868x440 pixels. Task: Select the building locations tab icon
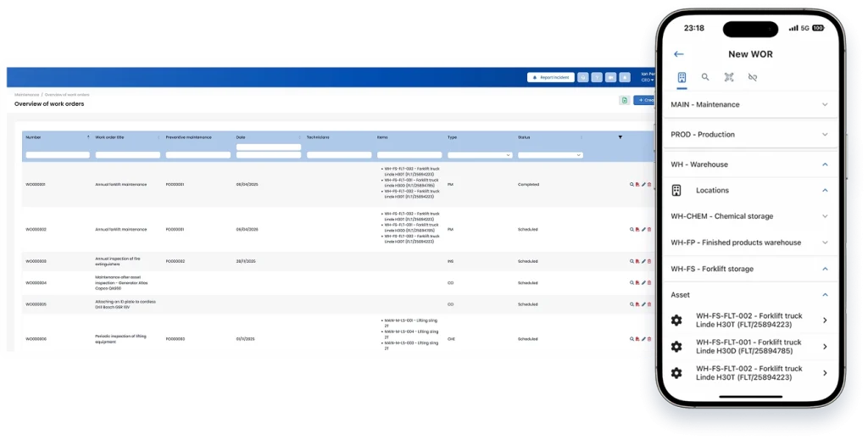pos(682,77)
